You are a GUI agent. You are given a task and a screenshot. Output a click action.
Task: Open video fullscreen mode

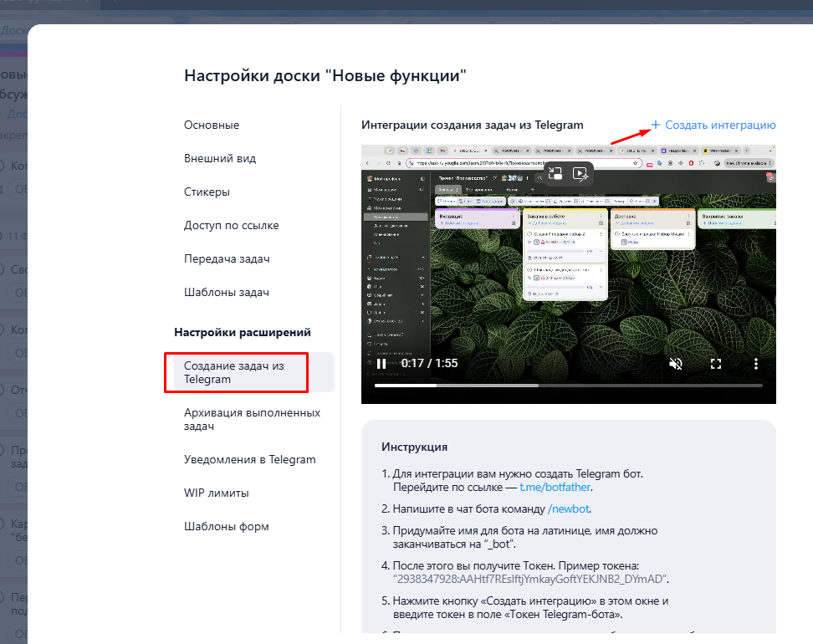tap(716, 364)
